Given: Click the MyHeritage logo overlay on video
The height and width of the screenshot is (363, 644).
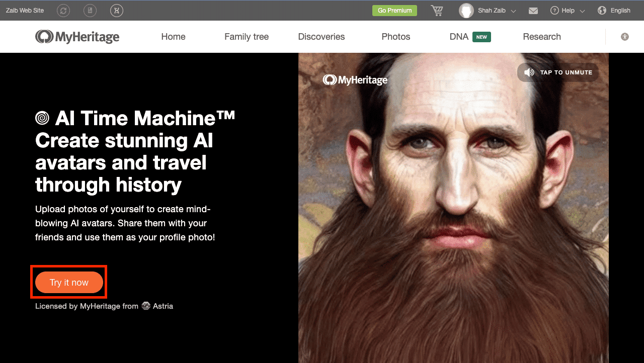Looking at the screenshot, I should 355,79.
